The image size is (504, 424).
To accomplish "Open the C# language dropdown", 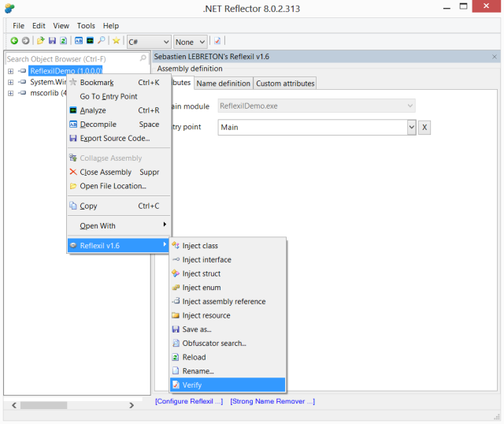I will tap(149, 42).
